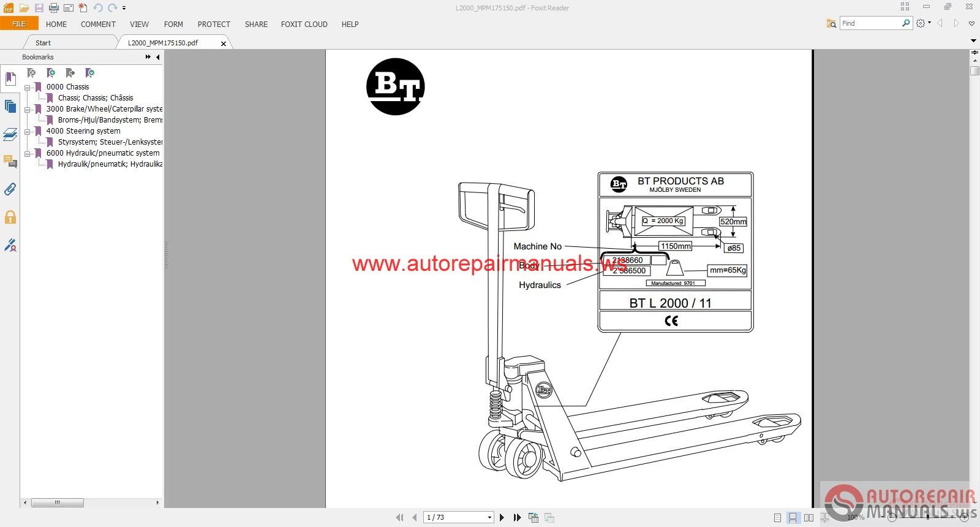Go to the next page

(x=502, y=518)
